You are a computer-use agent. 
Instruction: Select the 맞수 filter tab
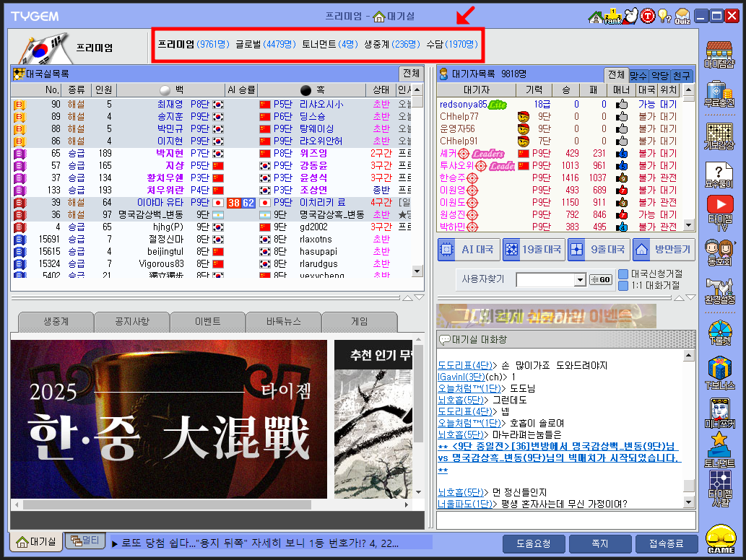(x=638, y=76)
